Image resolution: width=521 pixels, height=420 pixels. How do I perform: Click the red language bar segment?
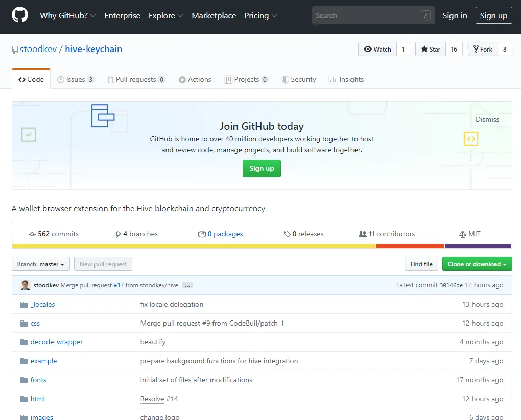pyautogui.click(x=410, y=246)
